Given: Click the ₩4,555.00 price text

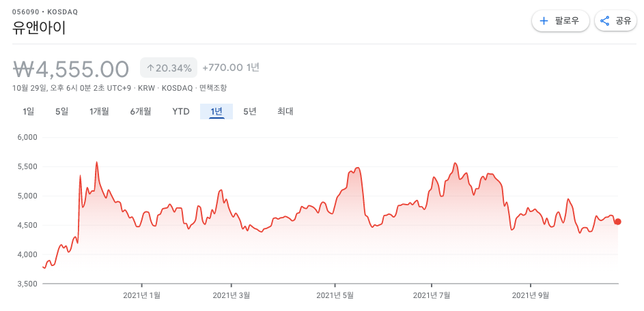Looking at the screenshot, I should point(71,69).
